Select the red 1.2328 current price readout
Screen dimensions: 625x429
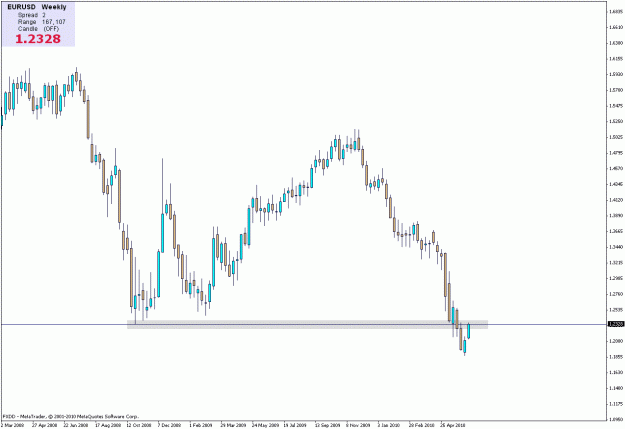38,39
